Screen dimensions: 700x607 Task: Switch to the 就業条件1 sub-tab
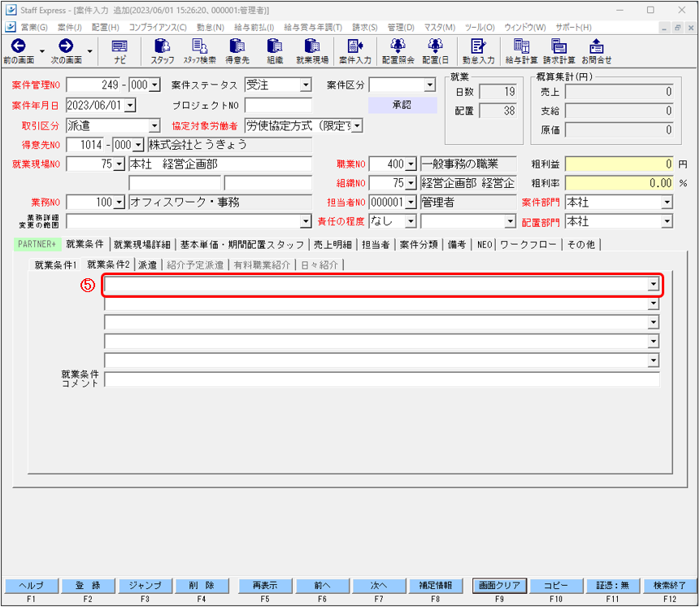55,265
